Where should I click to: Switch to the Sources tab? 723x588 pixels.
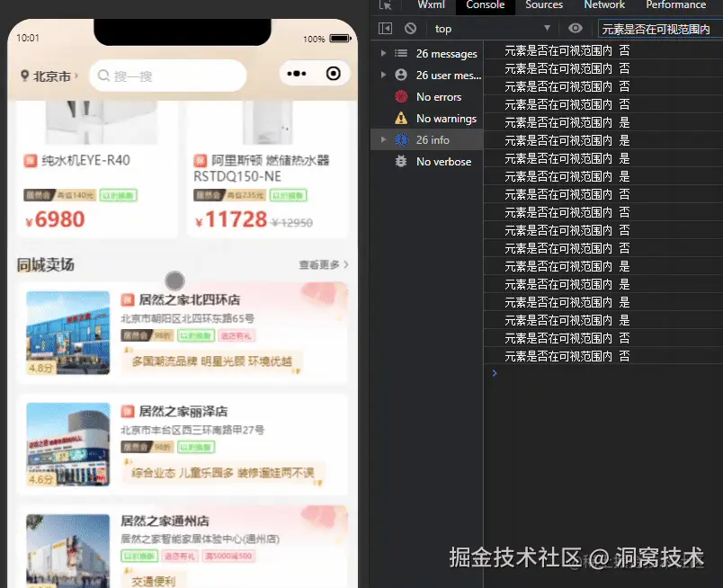click(x=543, y=5)
